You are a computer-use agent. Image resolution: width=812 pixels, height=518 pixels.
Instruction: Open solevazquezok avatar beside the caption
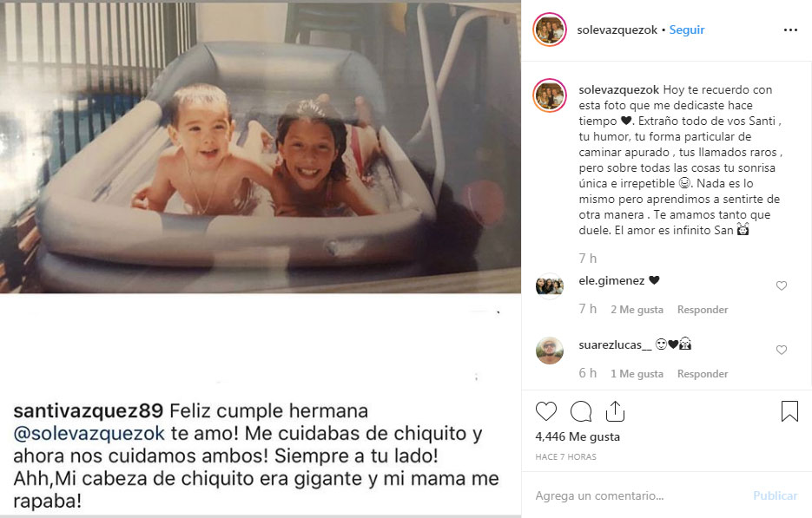[550, 95]
